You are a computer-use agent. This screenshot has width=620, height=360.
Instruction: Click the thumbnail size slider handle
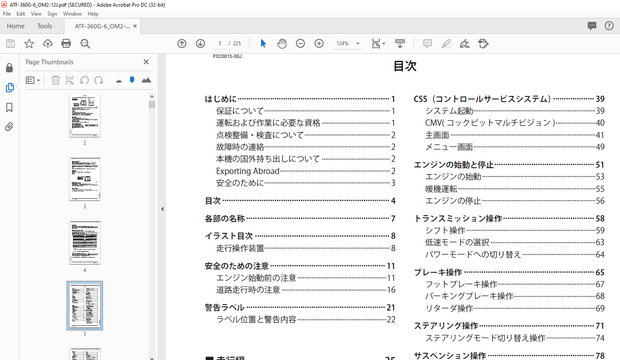132,80
